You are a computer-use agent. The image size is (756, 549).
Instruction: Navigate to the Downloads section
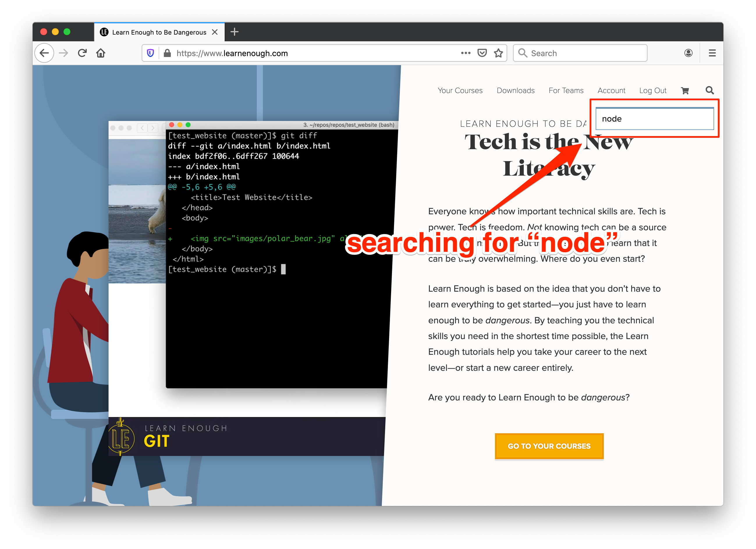(515, 90)
